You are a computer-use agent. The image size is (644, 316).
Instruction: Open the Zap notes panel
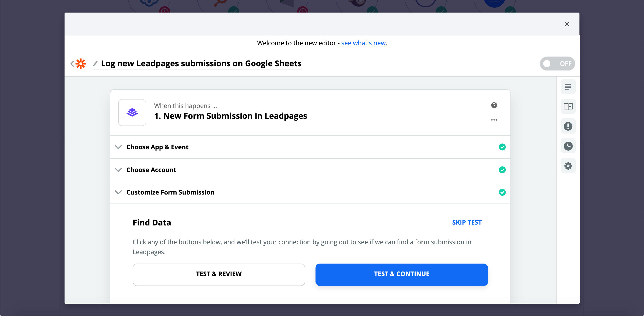click(568, 87)
